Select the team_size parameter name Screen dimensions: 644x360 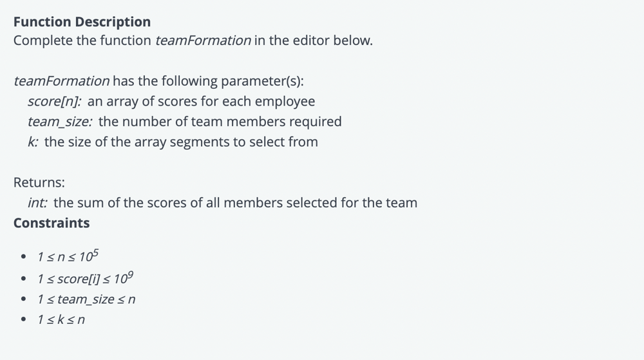60,122
